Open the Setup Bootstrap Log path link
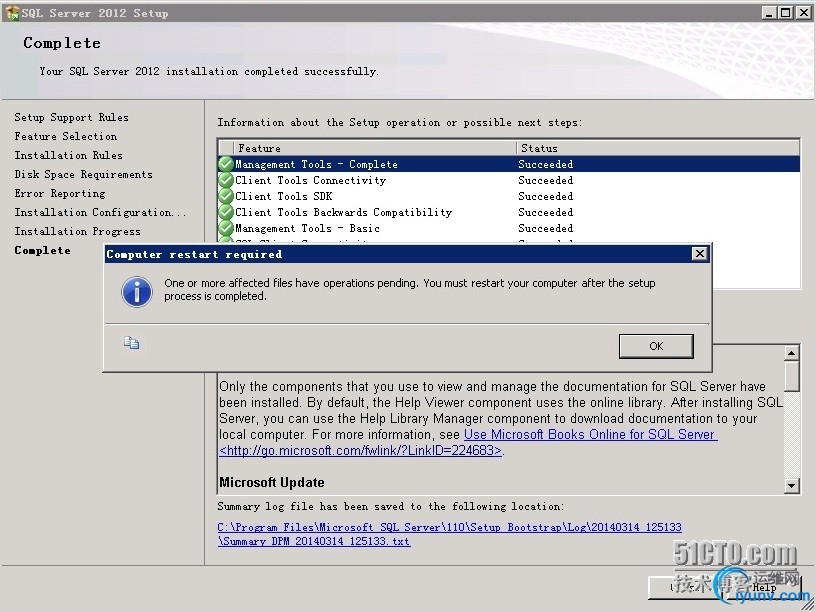The image size is (816, 612). (450, 527)
